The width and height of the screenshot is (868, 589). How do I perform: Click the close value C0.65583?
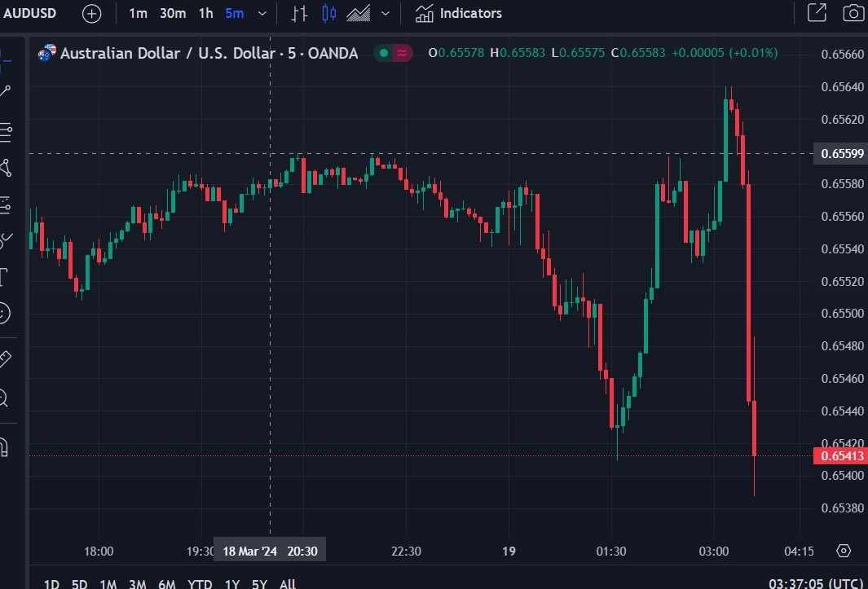pos(637,53)
